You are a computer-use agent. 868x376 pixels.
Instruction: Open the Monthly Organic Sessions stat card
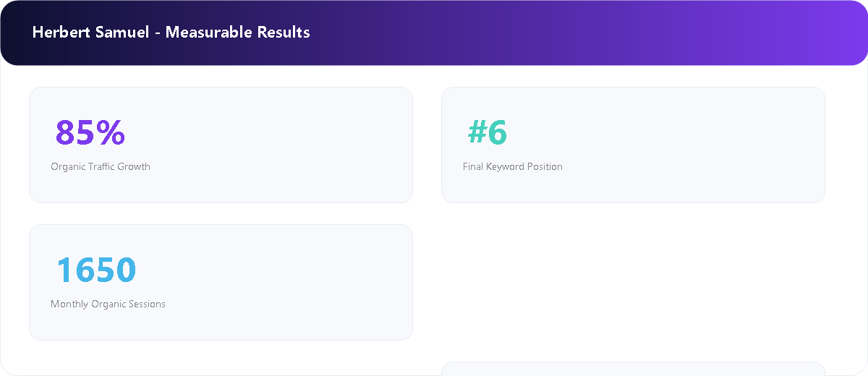pos(221,282)
